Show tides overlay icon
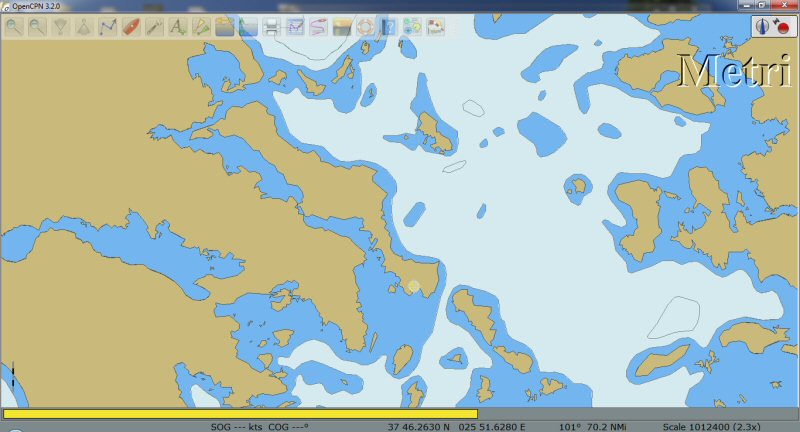Image resolution: width=800 pixels, height=432 pixels. click(x=248, y=27)
